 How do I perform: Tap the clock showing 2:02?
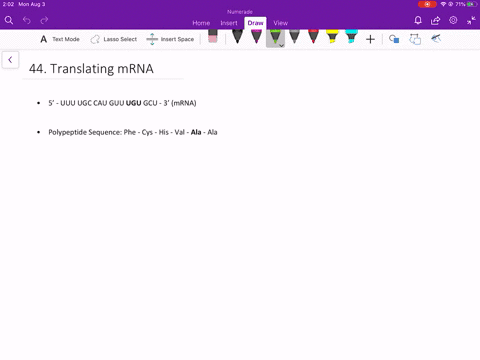(x=8, y=4)
